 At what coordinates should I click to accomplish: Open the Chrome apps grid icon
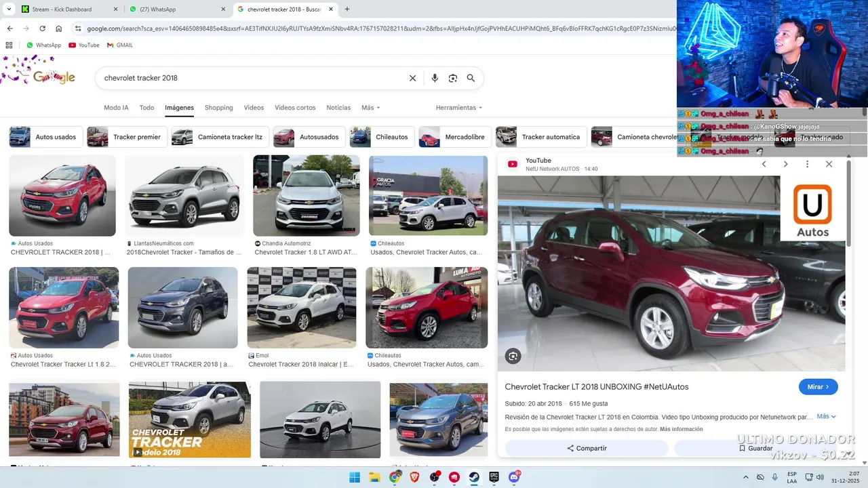[9, 45]
